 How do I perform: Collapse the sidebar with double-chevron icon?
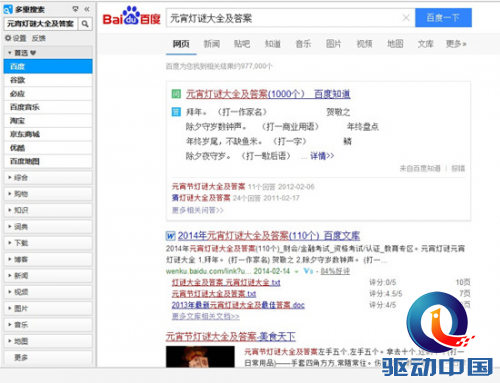[87, 9]
